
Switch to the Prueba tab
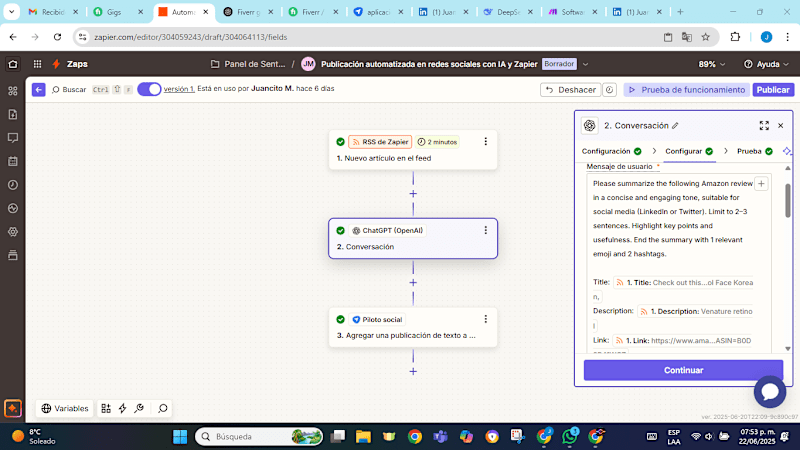pos(755,151)
